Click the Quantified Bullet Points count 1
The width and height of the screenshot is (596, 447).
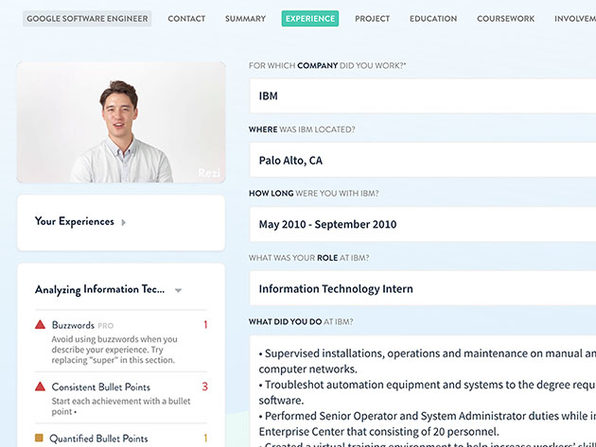[x=205, y=438]
